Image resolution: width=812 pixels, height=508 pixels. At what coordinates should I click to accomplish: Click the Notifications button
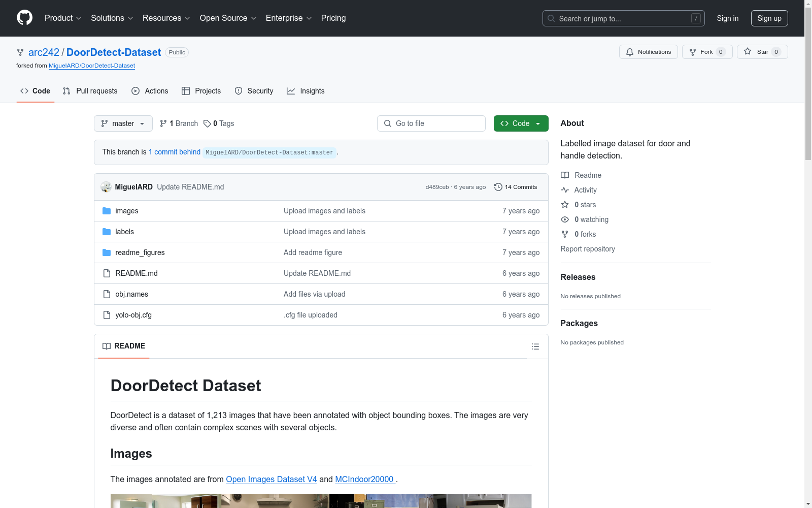[649, 52]
